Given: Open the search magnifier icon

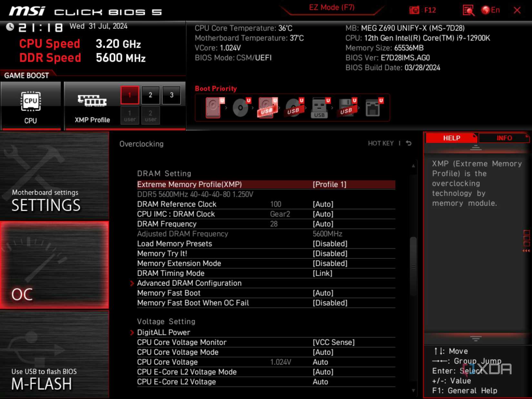Looking at the screenshot, I should pyautogui.click(x=468, y=10).
